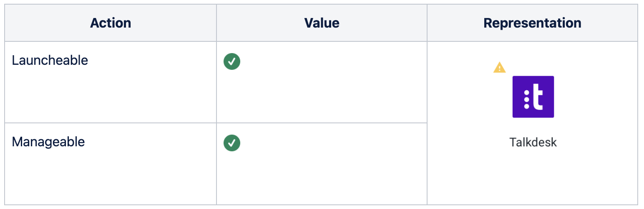Click the white 't' letter inside the Talkdesk logo
The width and height of the screenshot is (644, 209).
click(x=538, y=97)
